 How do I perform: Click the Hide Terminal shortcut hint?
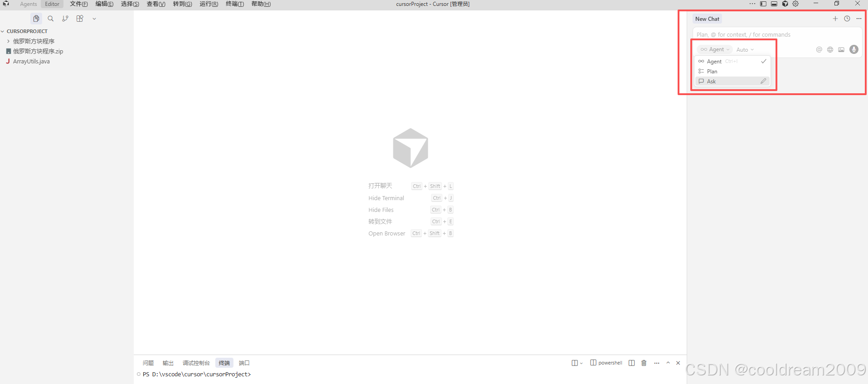pos(411,198)
